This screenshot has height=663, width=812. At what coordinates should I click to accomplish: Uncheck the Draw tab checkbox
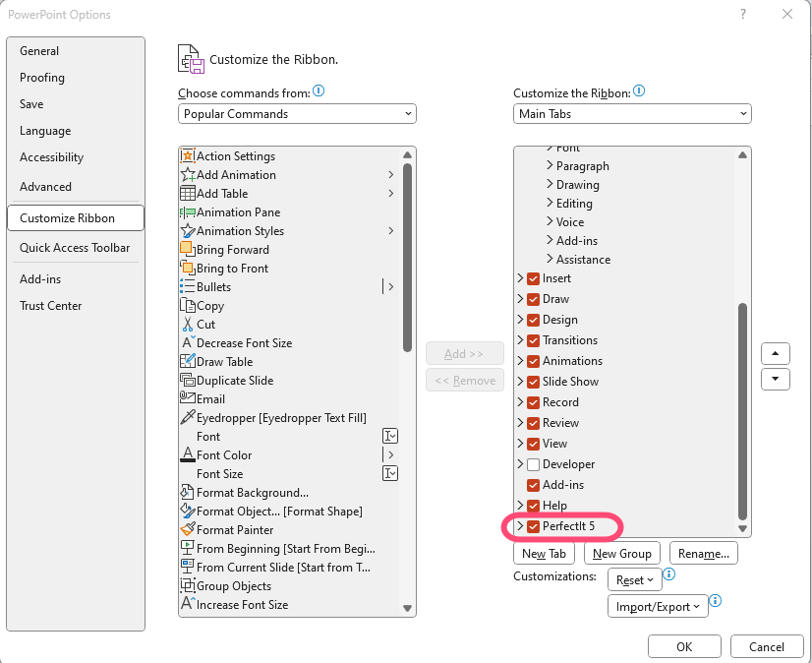534,299
